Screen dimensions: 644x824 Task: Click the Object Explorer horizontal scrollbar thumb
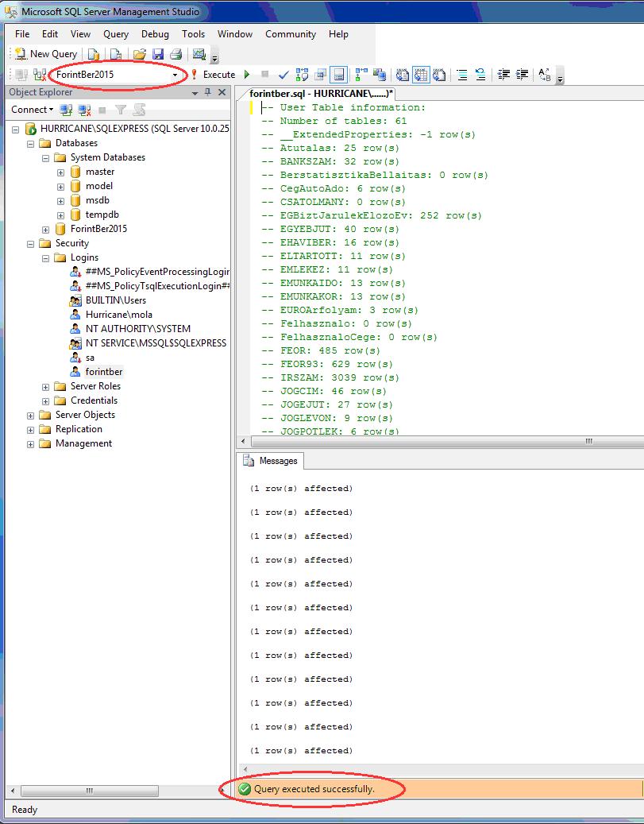[89, 791]
